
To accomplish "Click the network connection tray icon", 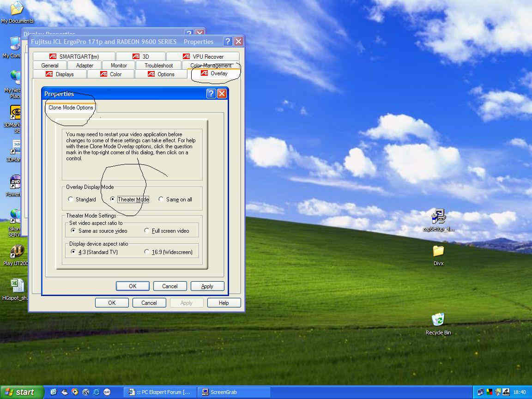I will point(480,392).
